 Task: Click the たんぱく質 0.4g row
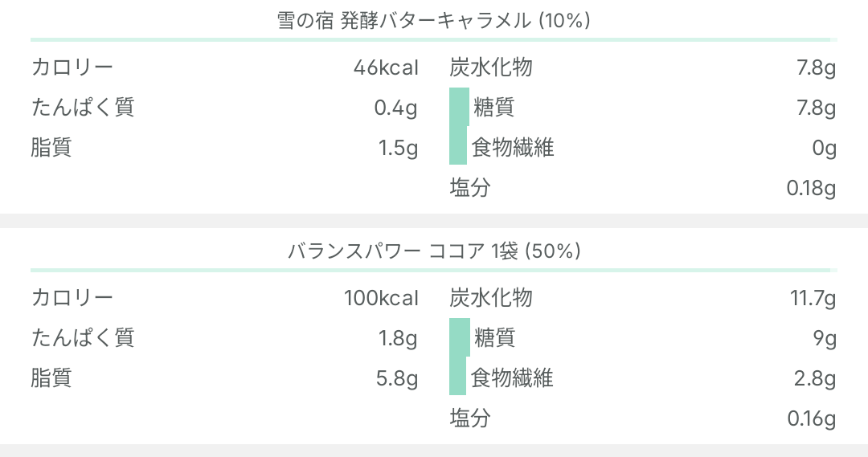click(224, 108)
